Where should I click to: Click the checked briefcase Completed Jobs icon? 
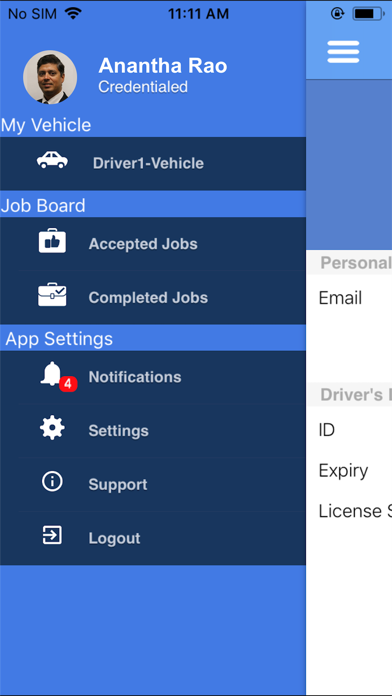pos(52,294)
